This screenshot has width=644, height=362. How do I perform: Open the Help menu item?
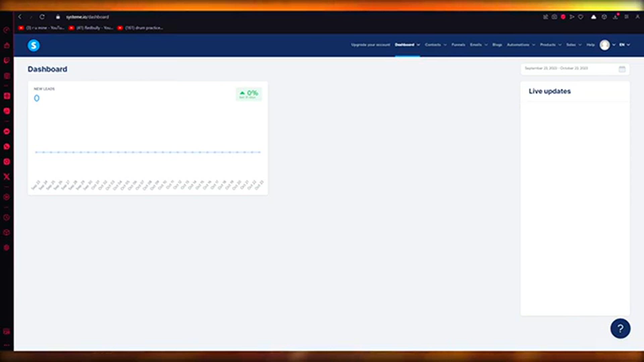click(590, 45)
